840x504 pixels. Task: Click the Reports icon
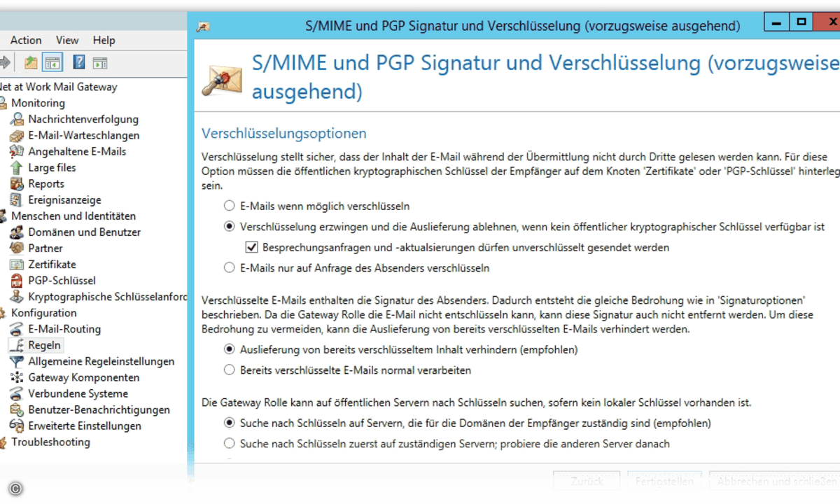pos(17,183)
